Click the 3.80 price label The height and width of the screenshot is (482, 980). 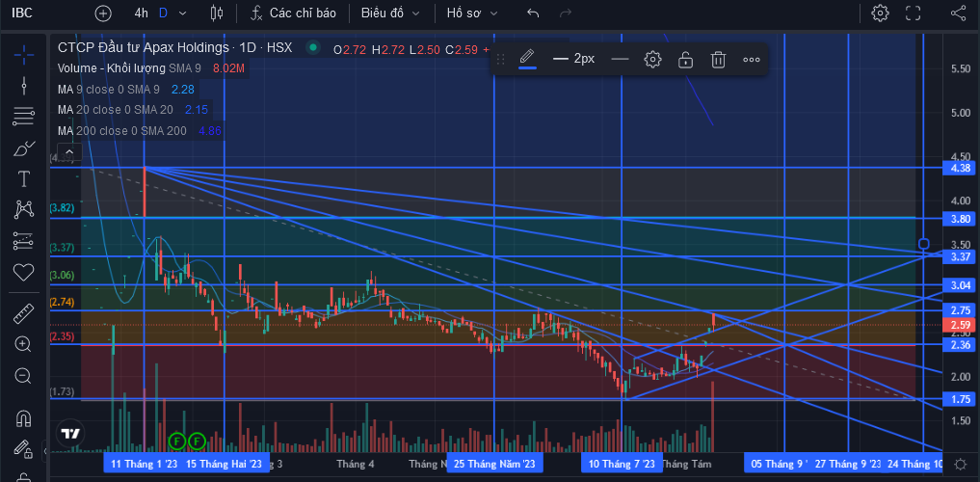960,218
